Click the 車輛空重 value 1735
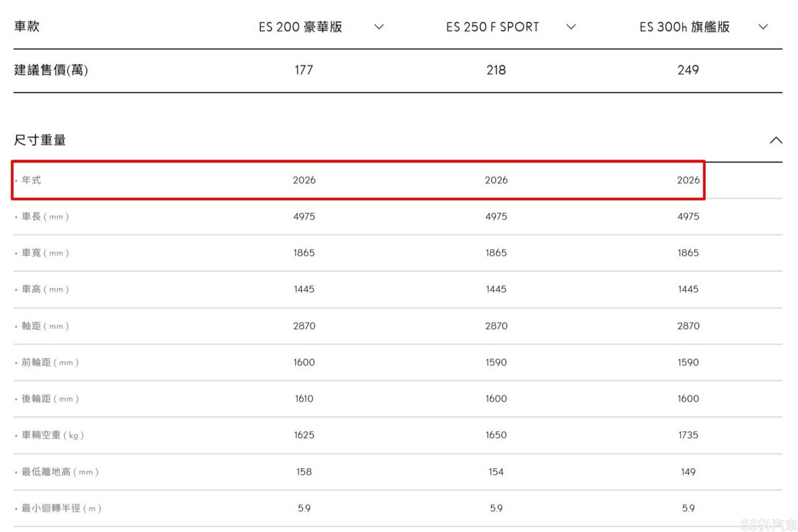This screenshot has width=798, height=532. (688, 435)
